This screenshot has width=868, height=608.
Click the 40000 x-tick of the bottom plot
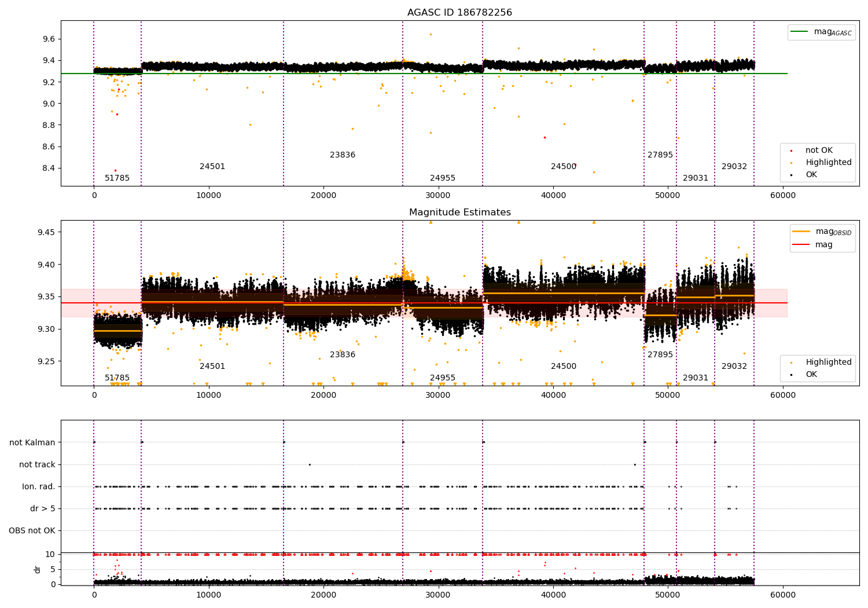(x=553, y=595)
